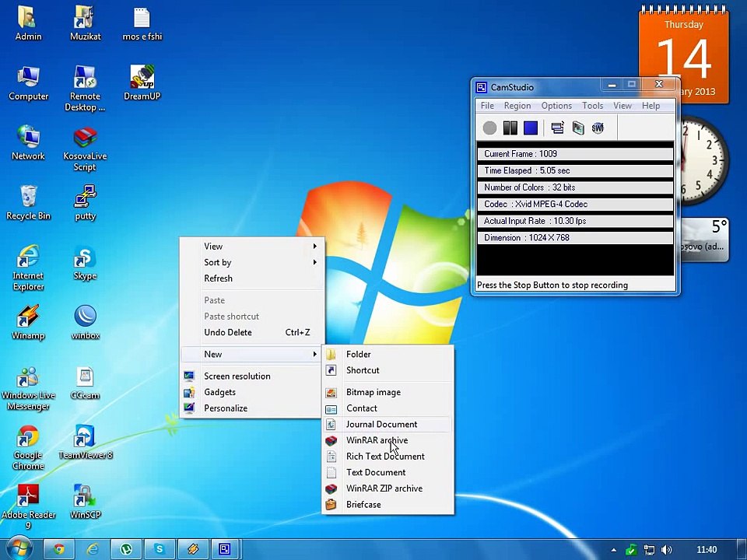This screenshot has width=747, height=560.
Task: Select the winbox desktop icon
Action: click(x=86, y=322)
